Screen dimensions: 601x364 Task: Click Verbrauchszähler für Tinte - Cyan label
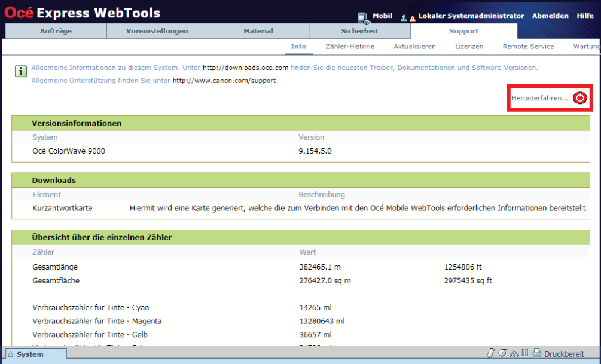pyautogui.click(x=91, y=307)
